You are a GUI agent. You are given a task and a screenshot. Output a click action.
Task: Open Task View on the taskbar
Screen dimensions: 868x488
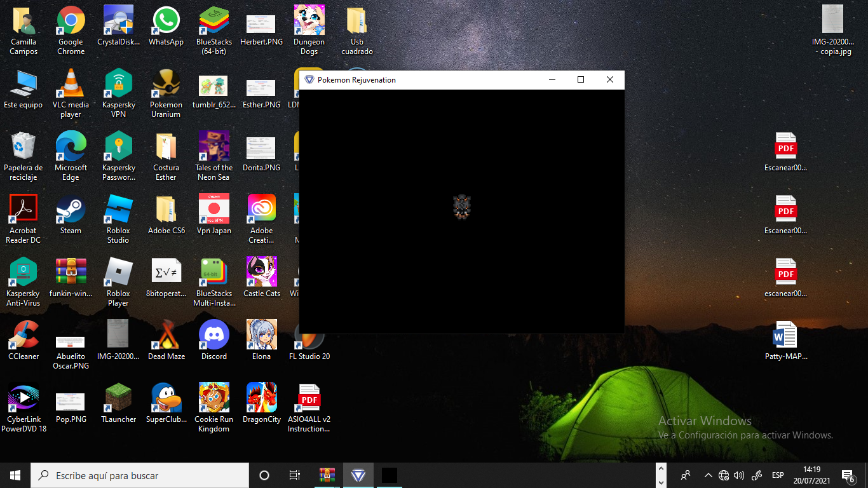[x=294, y=475]
